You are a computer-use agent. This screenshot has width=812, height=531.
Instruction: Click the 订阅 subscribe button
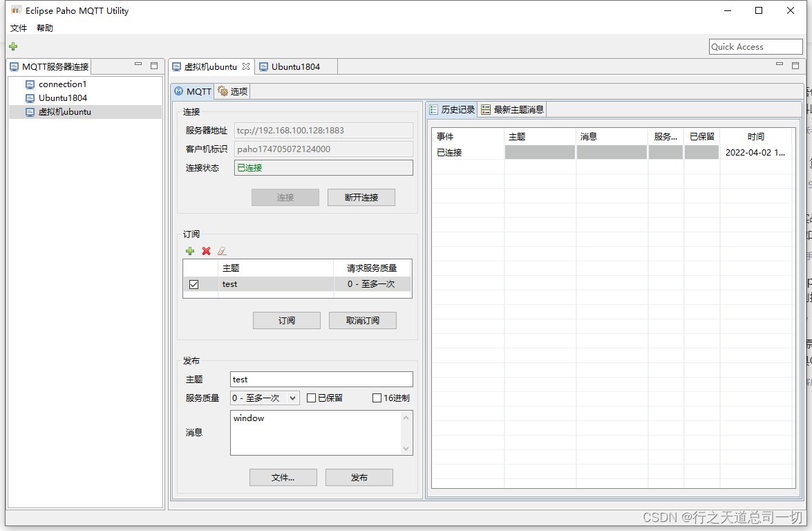286,321
